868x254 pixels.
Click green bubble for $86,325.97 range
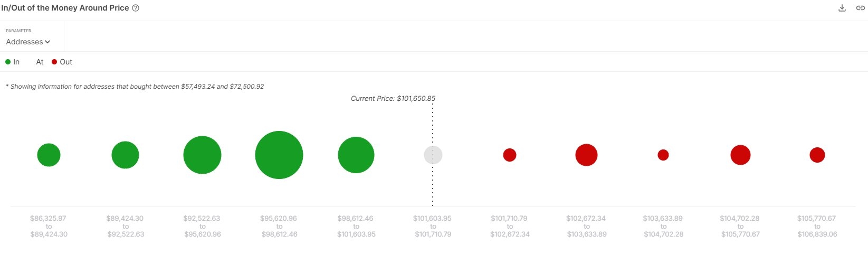[x=49, y=155]
